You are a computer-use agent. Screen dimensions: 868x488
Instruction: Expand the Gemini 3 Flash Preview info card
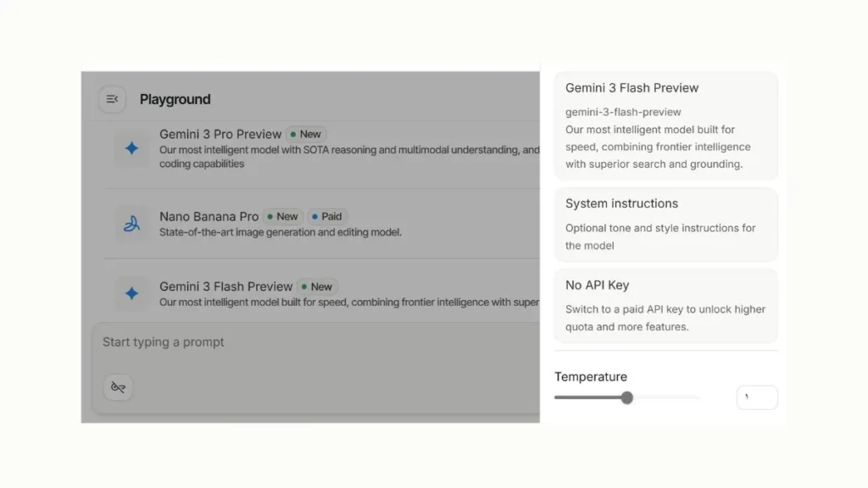click(665, 125)
